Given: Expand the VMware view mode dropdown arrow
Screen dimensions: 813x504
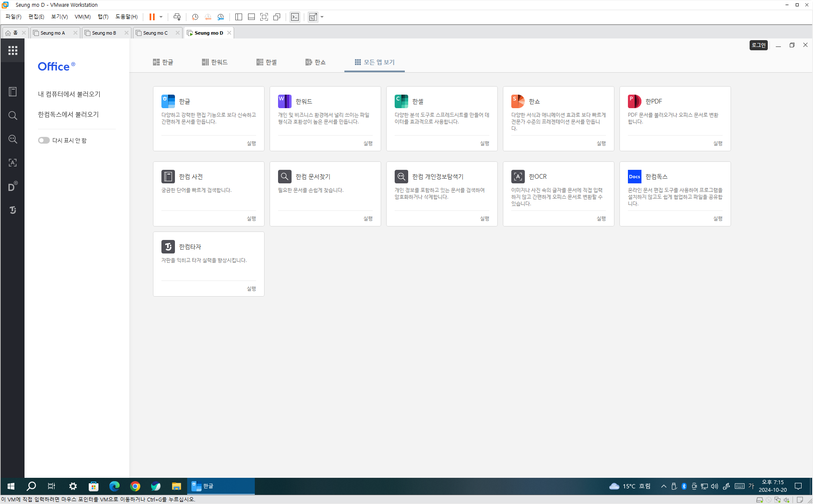Looking at the screenshot, I should [322, 17].
